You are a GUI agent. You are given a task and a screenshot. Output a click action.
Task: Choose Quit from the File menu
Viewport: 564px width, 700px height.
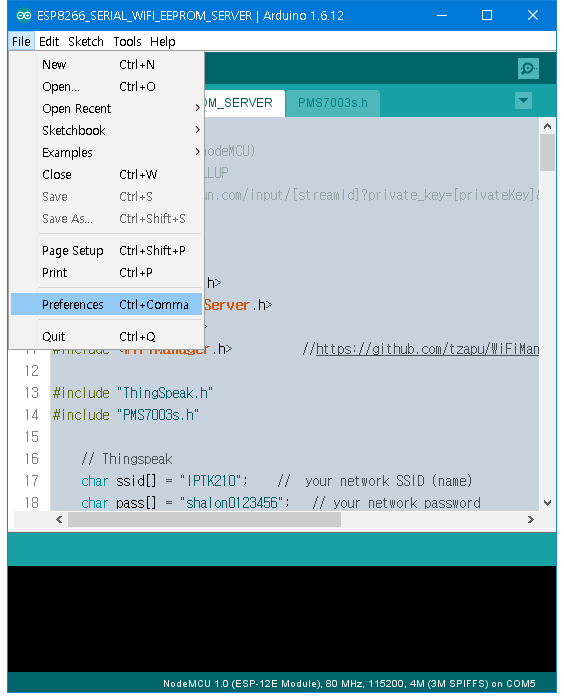point(106,337)
